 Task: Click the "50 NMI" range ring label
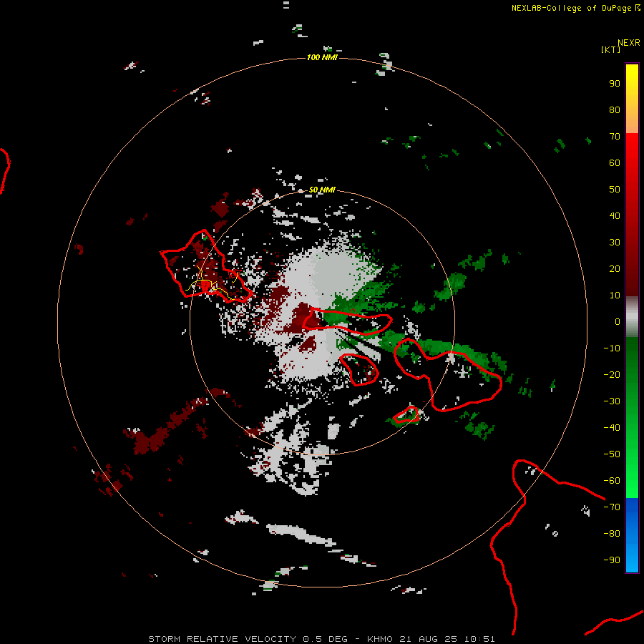[322, 190]
